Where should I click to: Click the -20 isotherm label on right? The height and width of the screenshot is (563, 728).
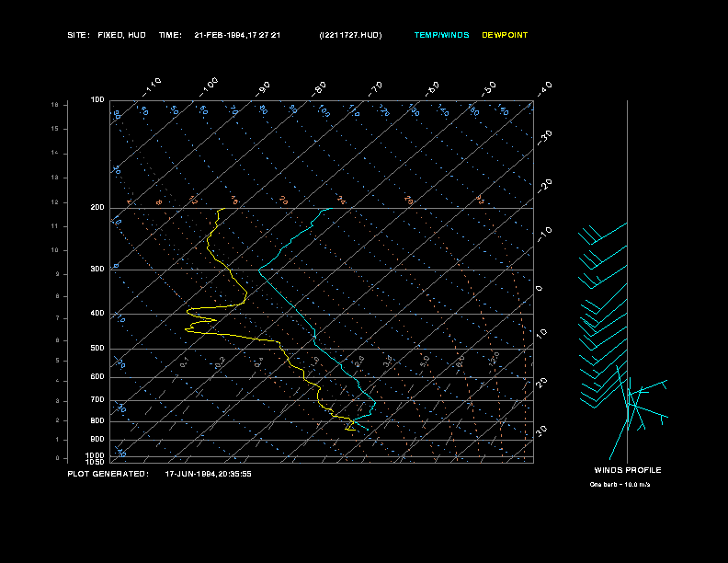pos(545,186)
